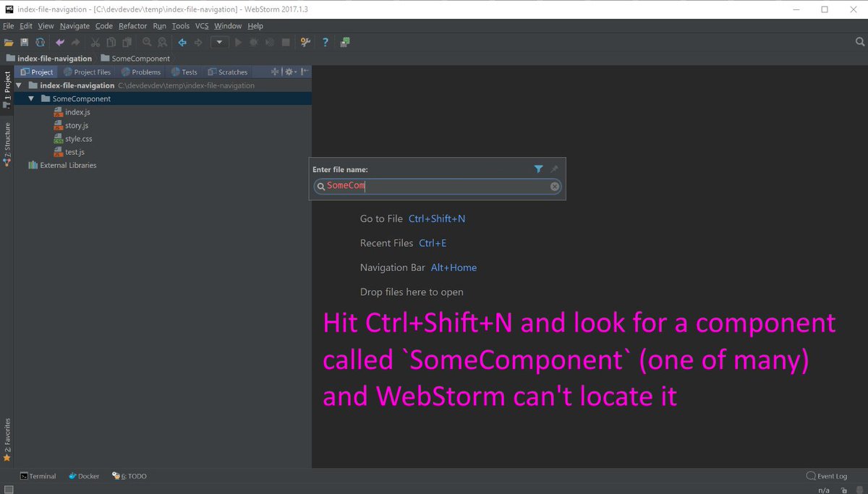Select the story.js file

pos(72,125)
